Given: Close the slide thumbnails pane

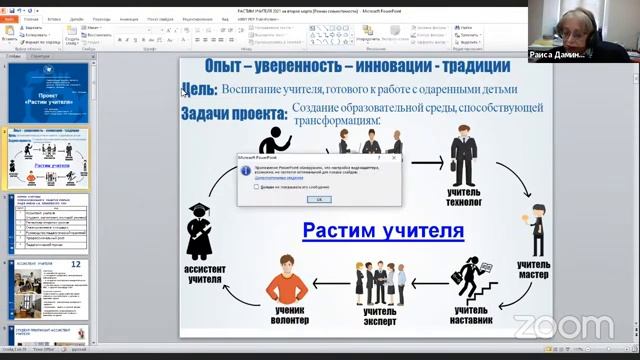Looking at the screenshot, I should click(x=93, y=56).
